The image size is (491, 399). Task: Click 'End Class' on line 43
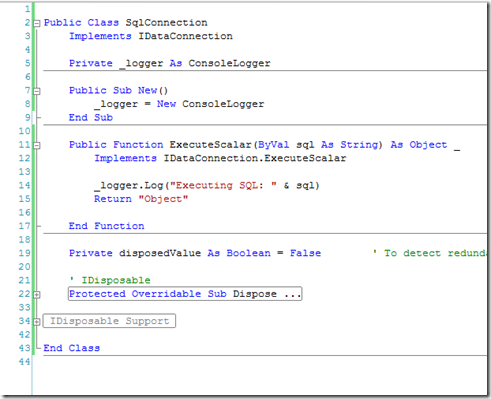pos(72,348)
